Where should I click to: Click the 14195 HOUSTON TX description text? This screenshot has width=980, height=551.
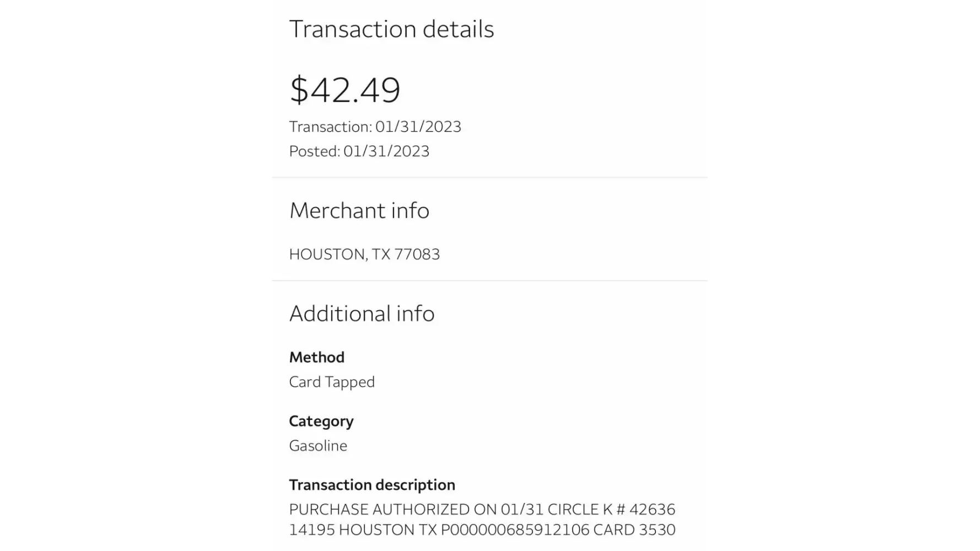[x=363, y=530]
